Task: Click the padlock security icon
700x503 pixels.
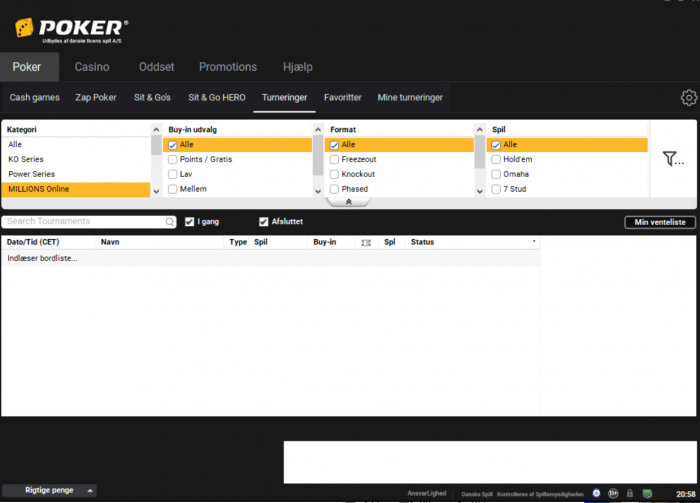Action: (x=629, y=493)
